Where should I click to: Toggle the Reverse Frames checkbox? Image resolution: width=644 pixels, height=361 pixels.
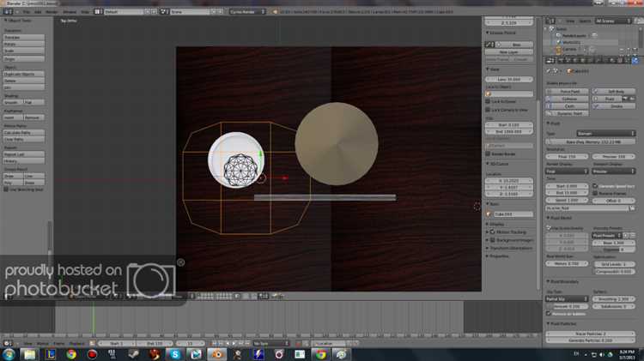(x=595, y=193)
